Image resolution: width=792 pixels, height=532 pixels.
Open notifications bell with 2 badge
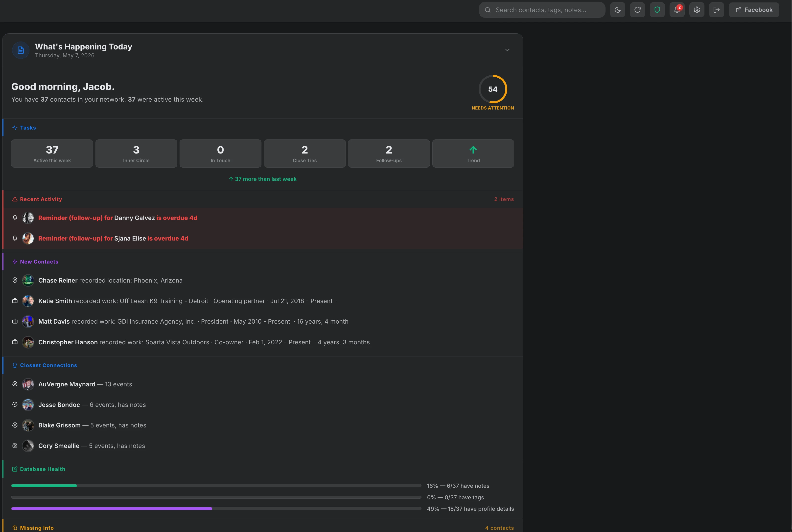[677, 10]
